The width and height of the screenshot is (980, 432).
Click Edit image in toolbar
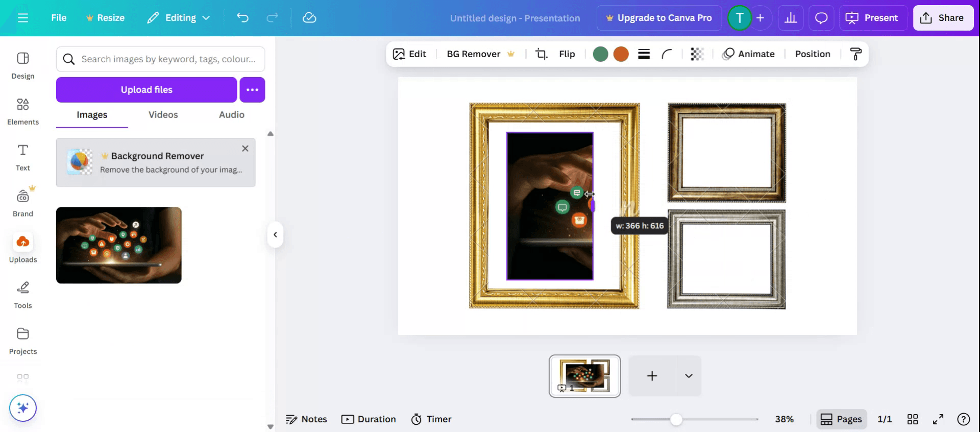point(409,54)
